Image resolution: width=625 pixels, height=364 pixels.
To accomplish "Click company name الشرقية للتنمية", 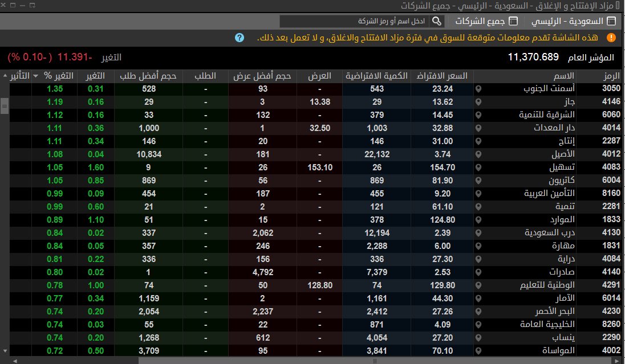I will click(x=547, y=114).
